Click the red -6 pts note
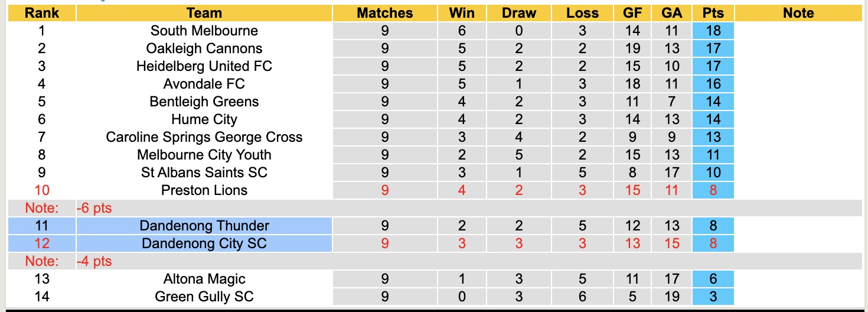The width and height of the screenshot is (868, 312). click(94, 208)
